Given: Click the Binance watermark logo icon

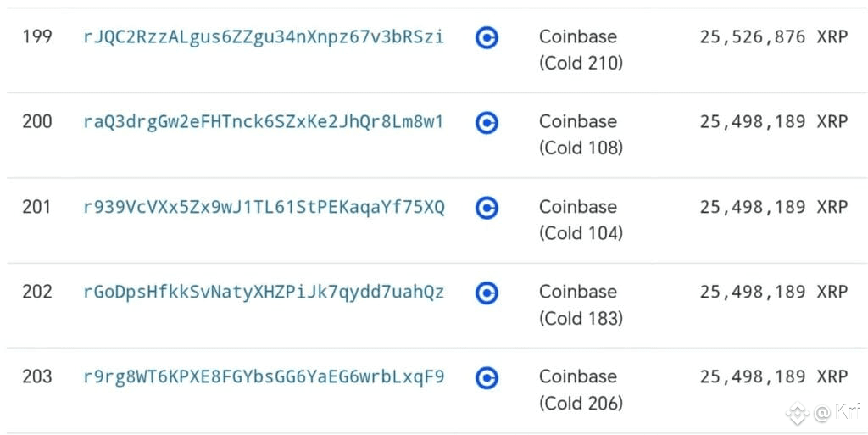Looking at the screenshot, I should [x=797, y=413].
